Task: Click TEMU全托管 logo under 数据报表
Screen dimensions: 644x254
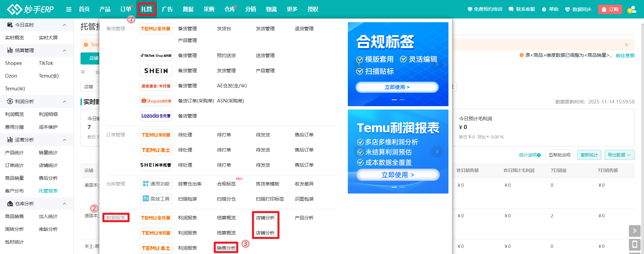Action: (x=156, y=218)
